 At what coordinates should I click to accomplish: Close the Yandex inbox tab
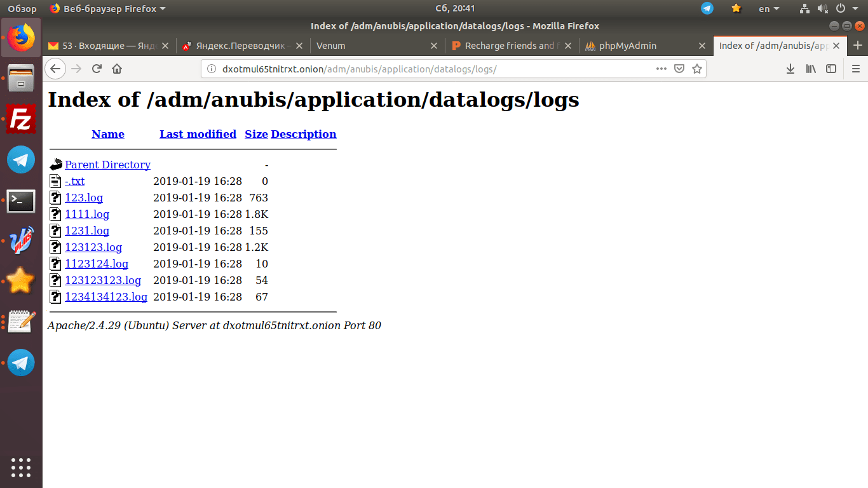[x=165, y=46]
